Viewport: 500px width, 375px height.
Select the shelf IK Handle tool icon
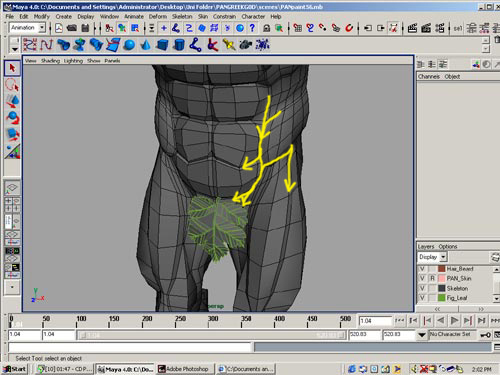pyautogui.click(x=212, y=45)
